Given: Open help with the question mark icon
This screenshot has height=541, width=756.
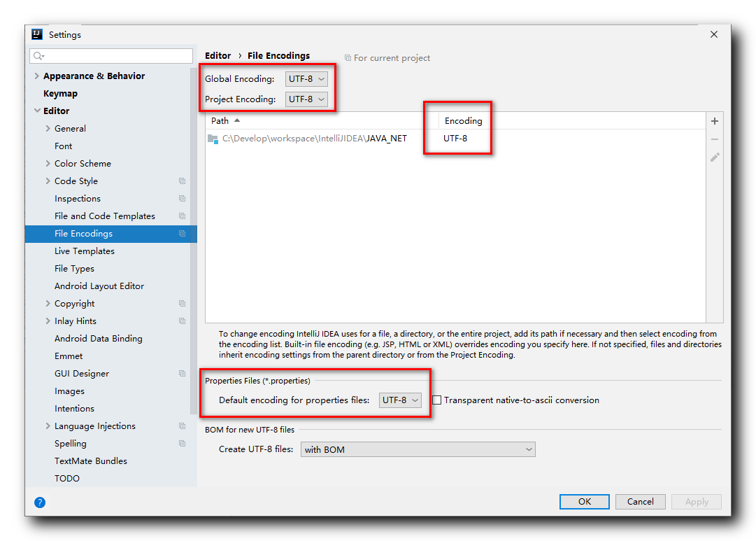Looking at the screenshot, I should 40,503.
